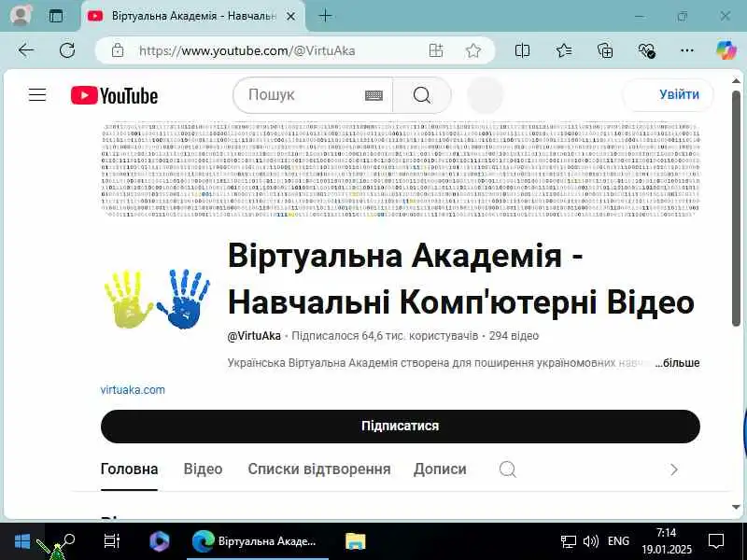Click the page vertical scrollbar thumb
747x560 pixels.
[736, 207]
